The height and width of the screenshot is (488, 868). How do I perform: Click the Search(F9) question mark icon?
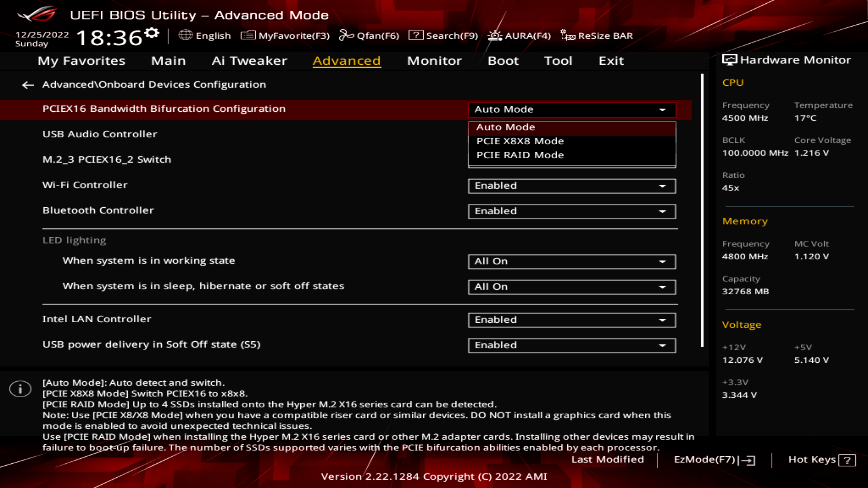tap(416, 35)
